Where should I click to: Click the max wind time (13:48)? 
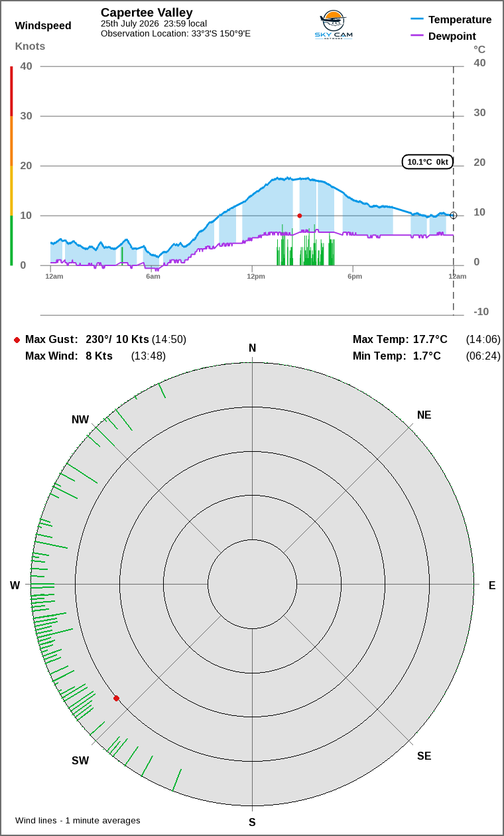(149, 356)
